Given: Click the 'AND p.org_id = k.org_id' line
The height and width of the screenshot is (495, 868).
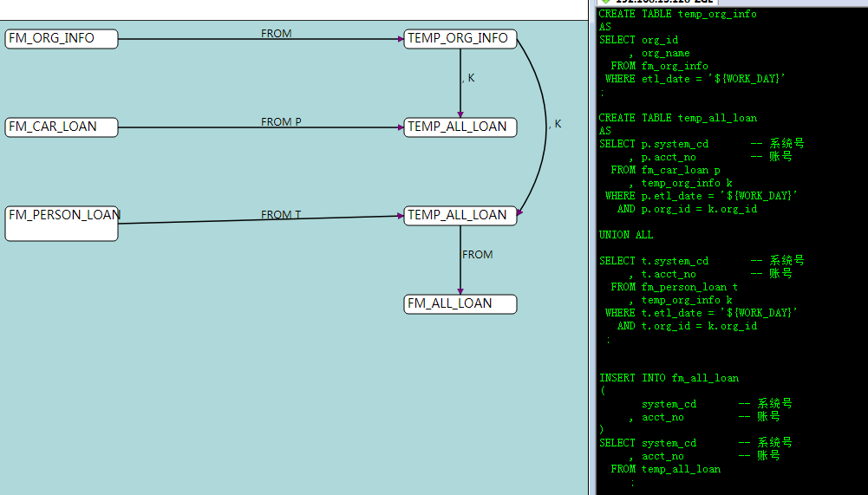Looking at the screenshot, I should [687, 209].
